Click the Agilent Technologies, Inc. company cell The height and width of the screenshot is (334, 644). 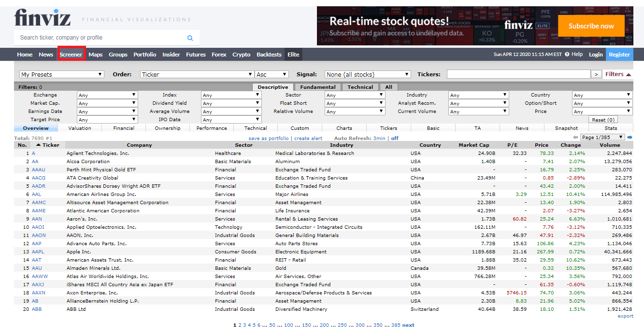tap(98, 153)
